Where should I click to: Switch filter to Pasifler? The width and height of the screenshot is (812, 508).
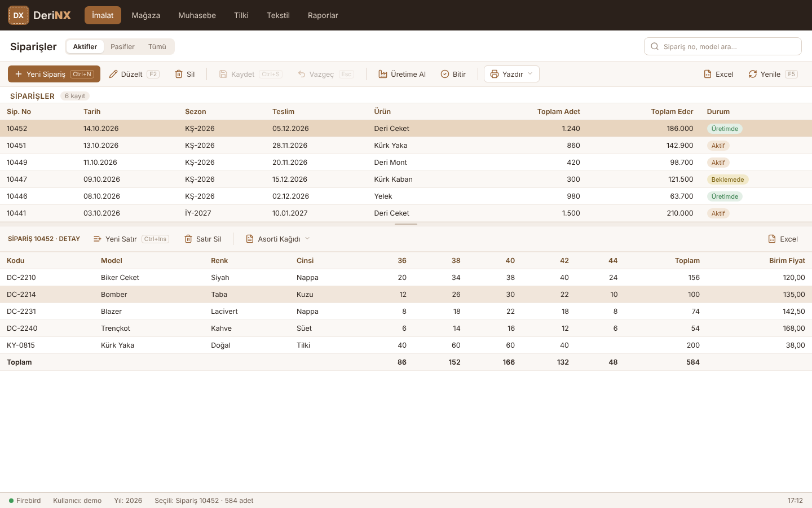point(122,46)
